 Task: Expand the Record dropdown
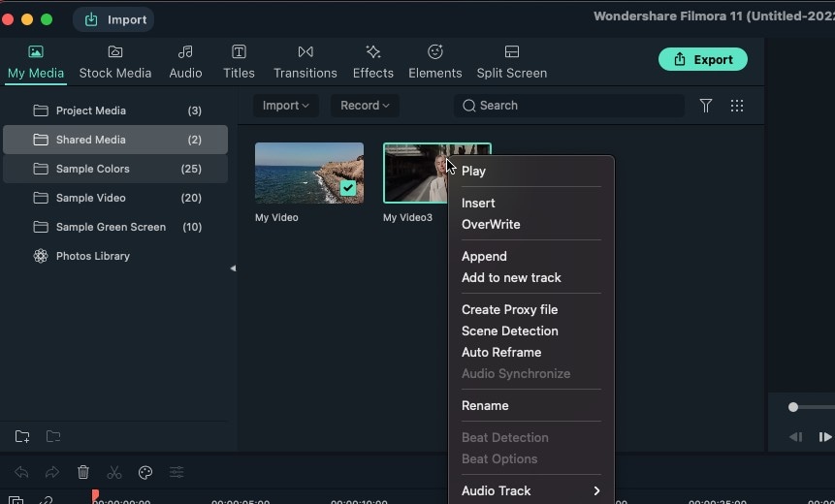pos(365,106)
